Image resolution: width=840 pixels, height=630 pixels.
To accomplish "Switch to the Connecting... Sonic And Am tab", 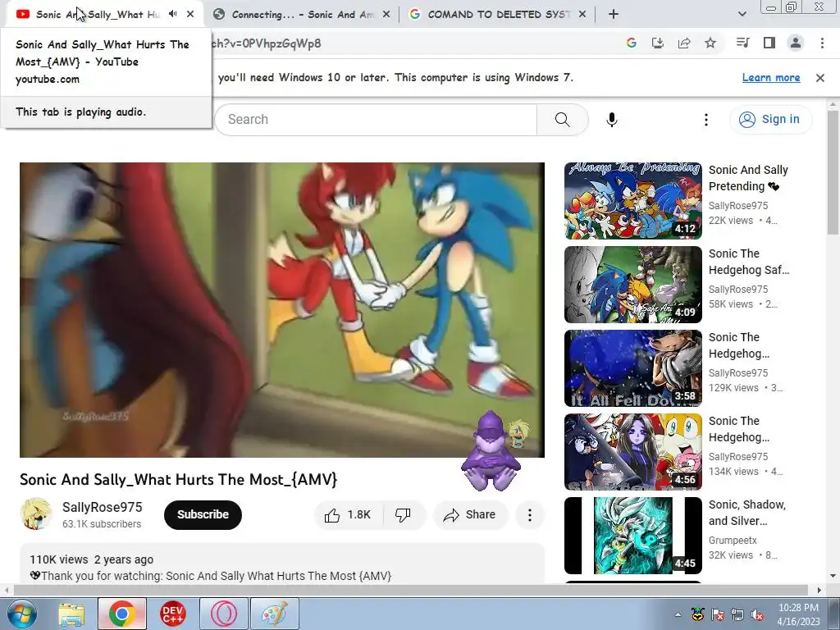I will (x=302, y=15).
